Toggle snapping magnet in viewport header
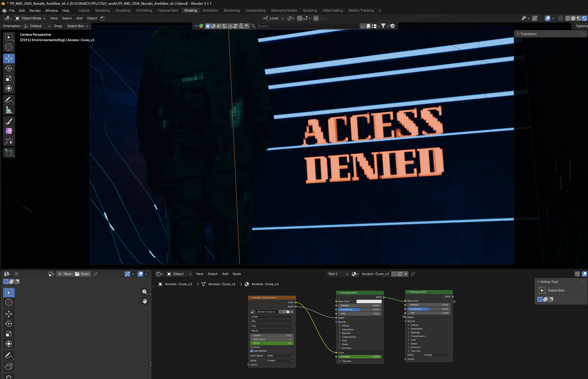This screenshot has width=588, height=379. tap(300, 18)
